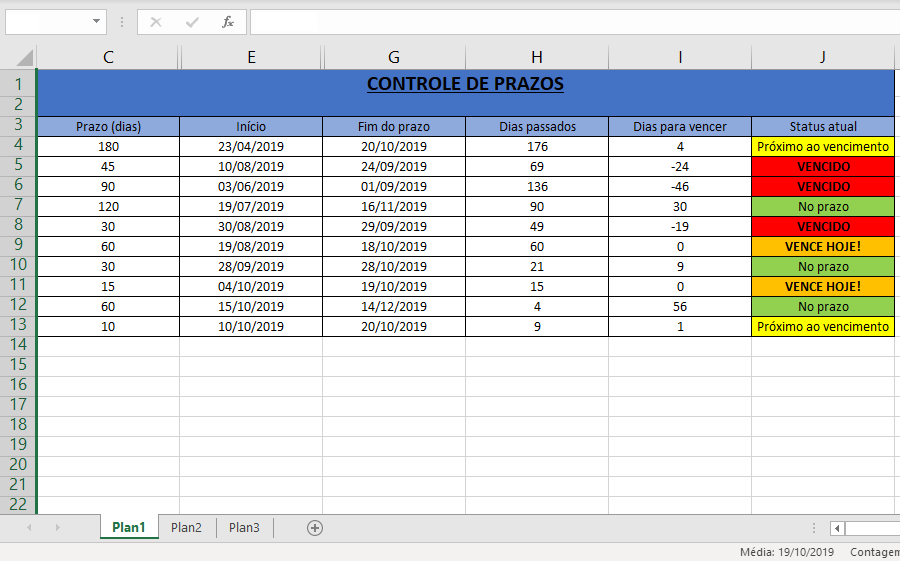Click the CONTROLE DE PRAZOS title cell
This screenshot has height=570, width=900.
pos(465,92)
